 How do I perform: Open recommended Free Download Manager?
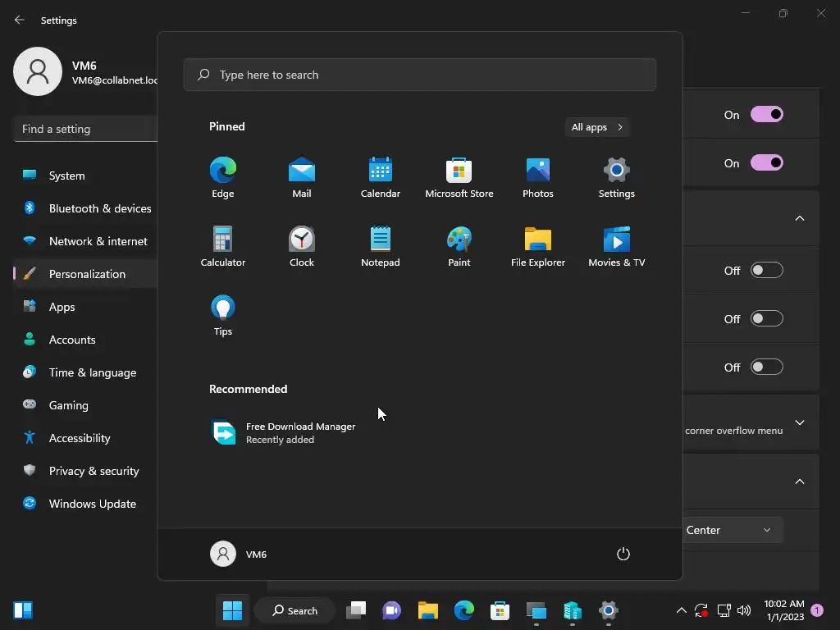[283, 433]
